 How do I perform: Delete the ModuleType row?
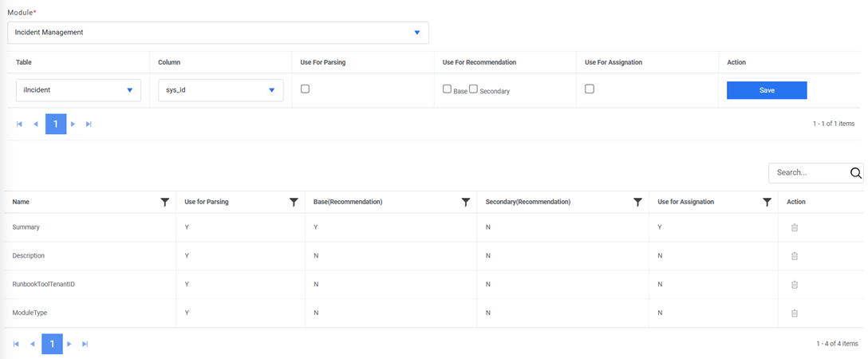(794, 313)
